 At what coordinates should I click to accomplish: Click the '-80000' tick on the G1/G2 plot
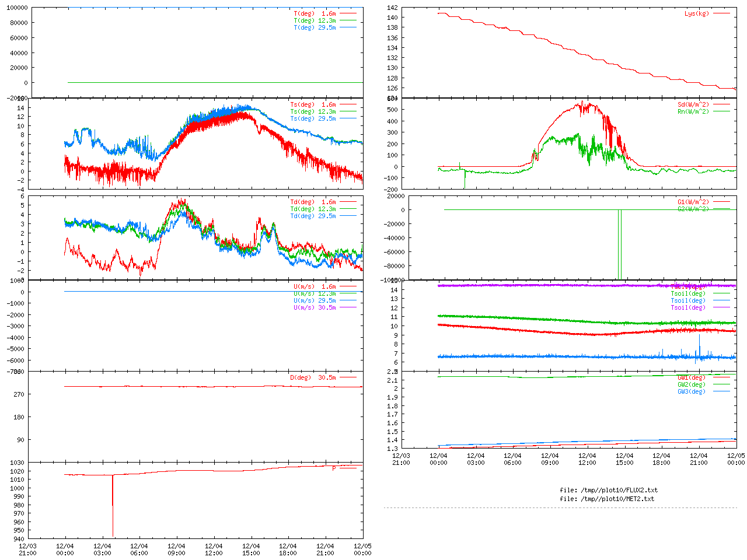point(392,266)
